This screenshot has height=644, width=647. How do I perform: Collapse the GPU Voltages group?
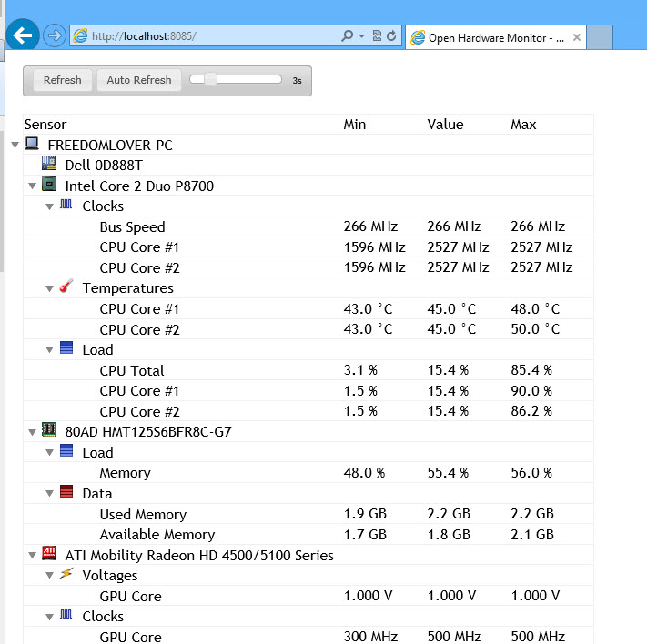[x=49, y=576]
